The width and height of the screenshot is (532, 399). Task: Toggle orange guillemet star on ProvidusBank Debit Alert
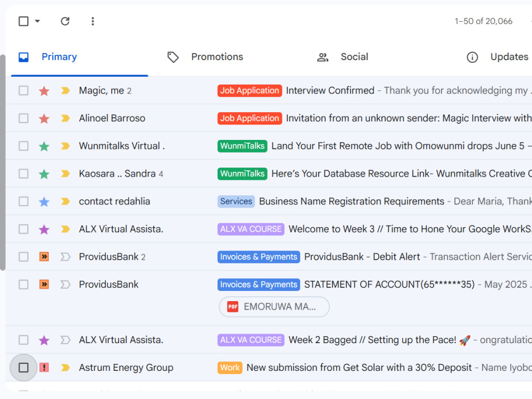(44, 257)
